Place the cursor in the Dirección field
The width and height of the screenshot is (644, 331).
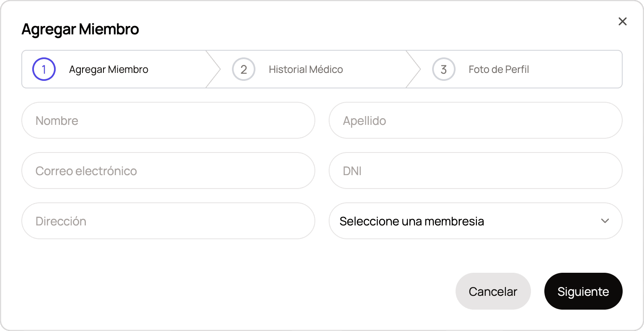pyautogui.click(x=168, y=221)
